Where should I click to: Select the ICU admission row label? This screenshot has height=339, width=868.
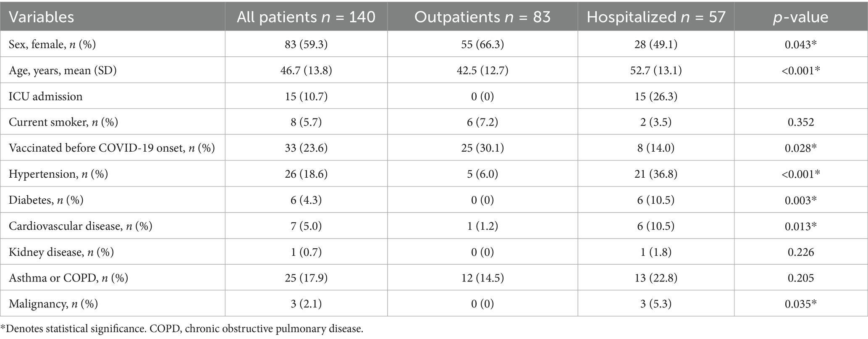[x=45, y=96]
